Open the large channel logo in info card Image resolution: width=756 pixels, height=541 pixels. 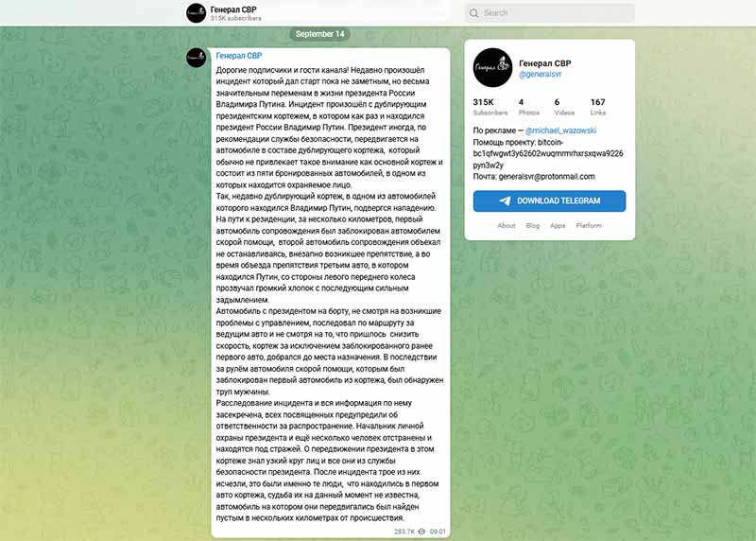492,67
